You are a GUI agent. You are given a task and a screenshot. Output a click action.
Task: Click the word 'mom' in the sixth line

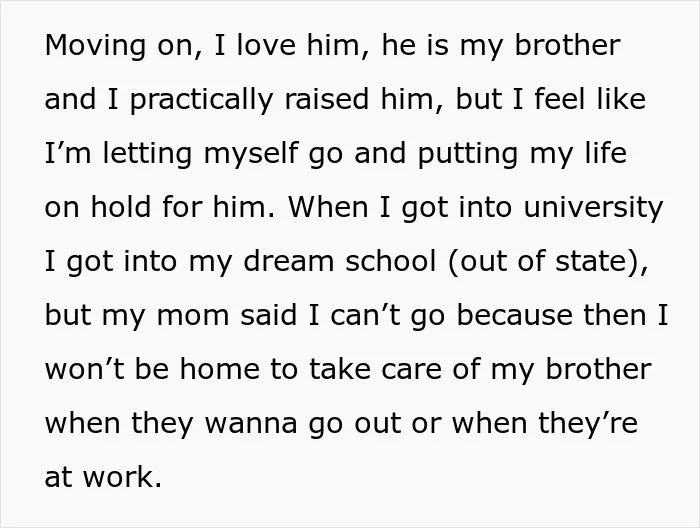[193, 316]
